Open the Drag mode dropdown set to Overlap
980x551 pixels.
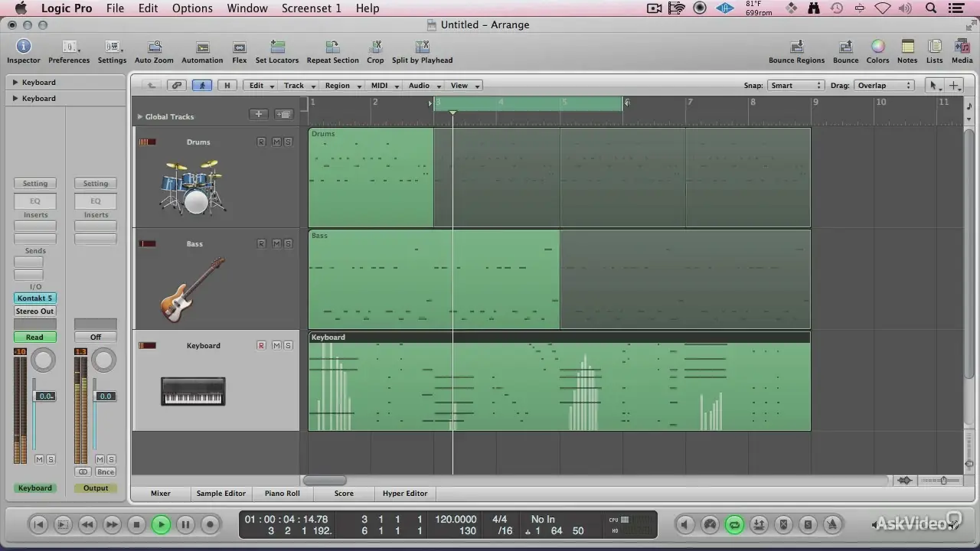pos(884,86)
